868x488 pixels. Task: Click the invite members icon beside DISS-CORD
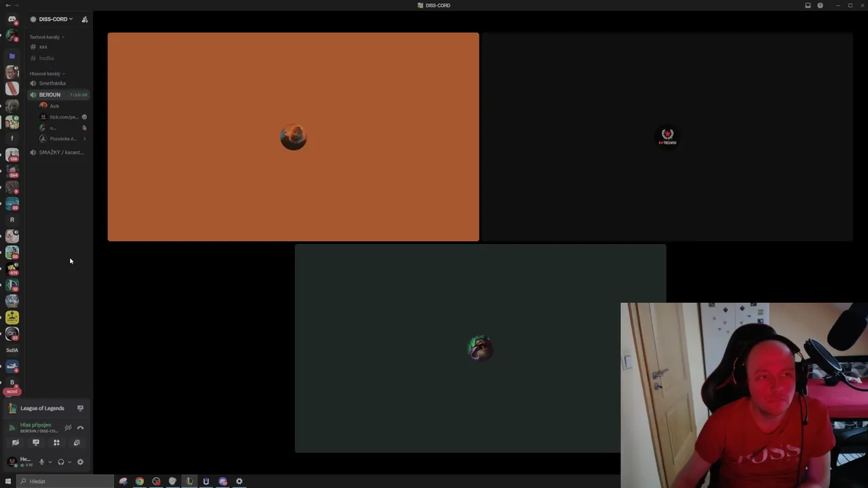(85, 19)
